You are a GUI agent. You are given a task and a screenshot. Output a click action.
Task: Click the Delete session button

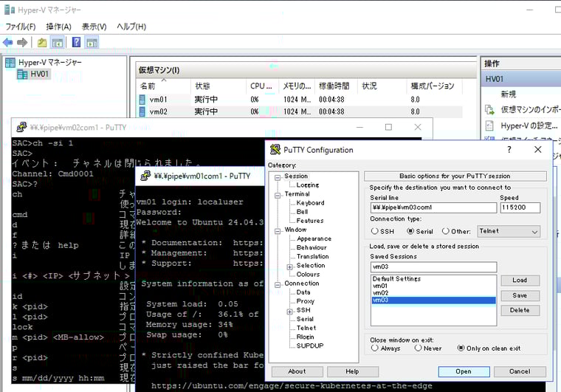(520, 310)
